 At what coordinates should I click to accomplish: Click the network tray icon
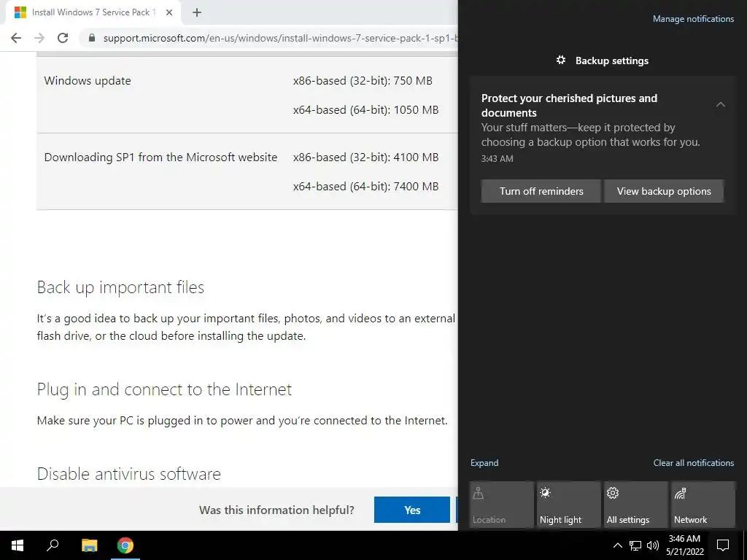click(x=635, y=545)
